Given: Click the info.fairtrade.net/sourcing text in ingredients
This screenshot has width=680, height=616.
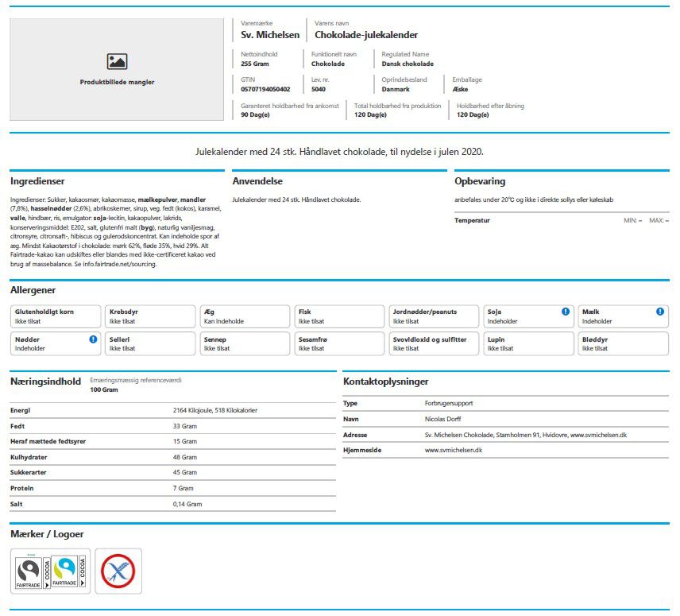Looking at the screenshot, I should click(x=120, y=264).
